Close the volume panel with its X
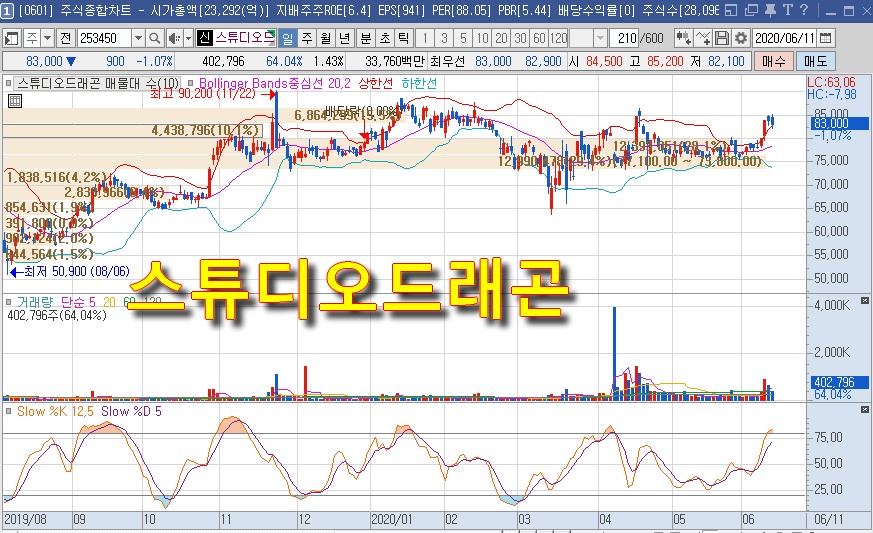Image resolution: width=873 pixels, height=533 pixels. click(865, 301)
